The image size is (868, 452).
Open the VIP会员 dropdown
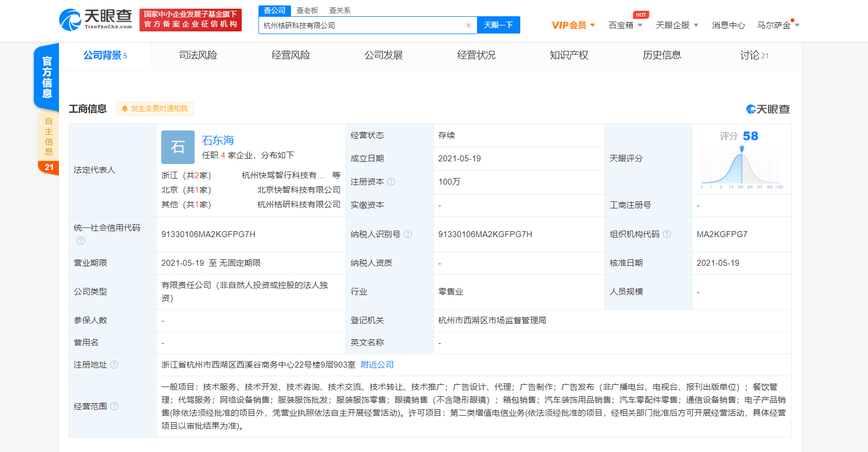tap(573, 25)
